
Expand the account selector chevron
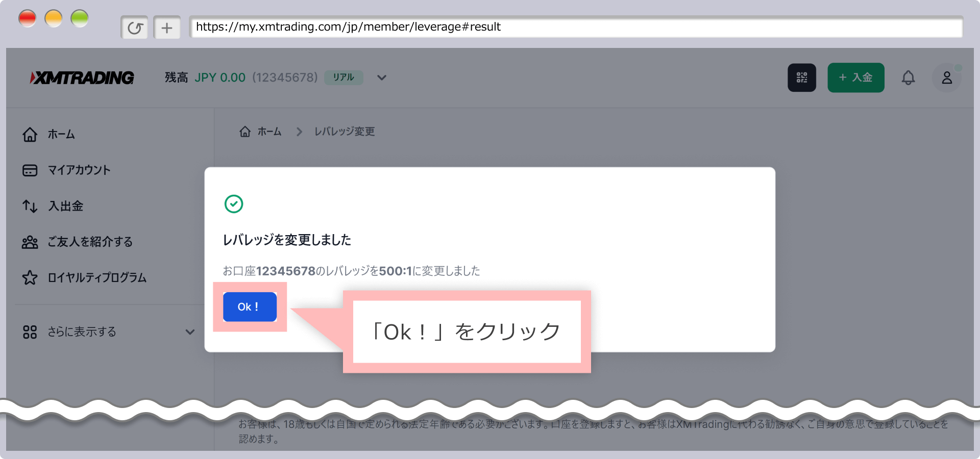click(x=381, y=78)
